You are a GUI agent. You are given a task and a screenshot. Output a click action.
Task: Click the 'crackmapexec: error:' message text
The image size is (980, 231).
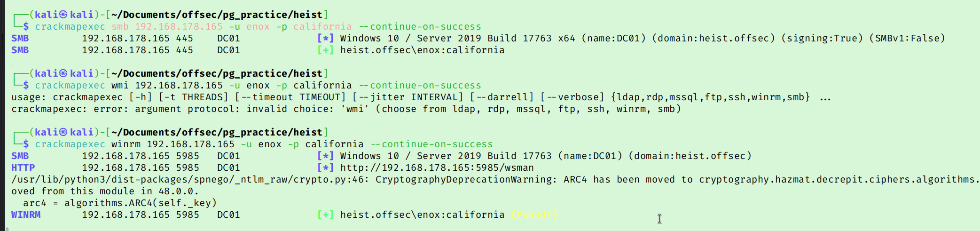pos(70,109)
